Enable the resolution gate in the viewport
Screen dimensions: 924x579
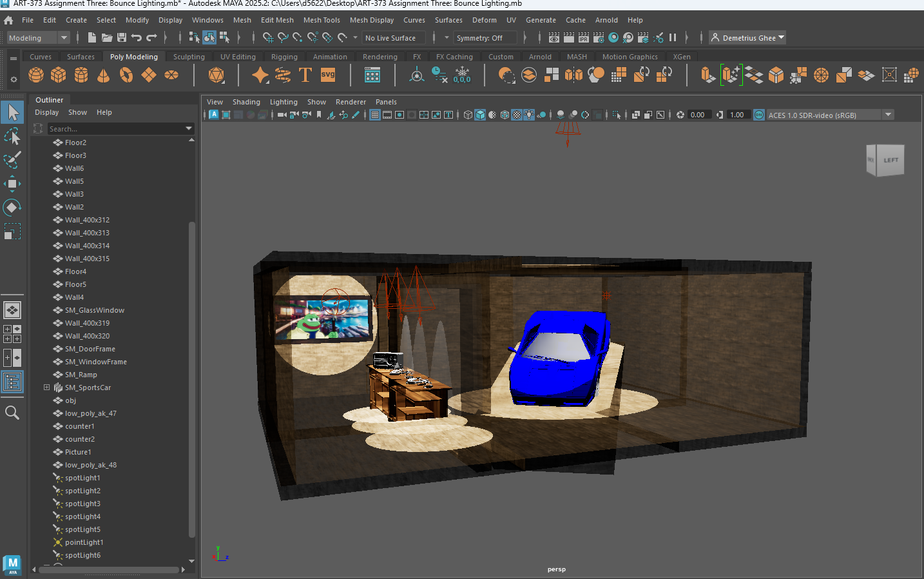[x=401, y=114]
